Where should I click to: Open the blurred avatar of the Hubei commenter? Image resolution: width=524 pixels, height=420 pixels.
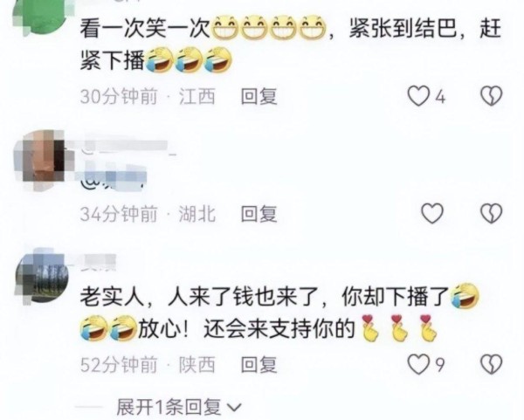(x=42, y=160)
